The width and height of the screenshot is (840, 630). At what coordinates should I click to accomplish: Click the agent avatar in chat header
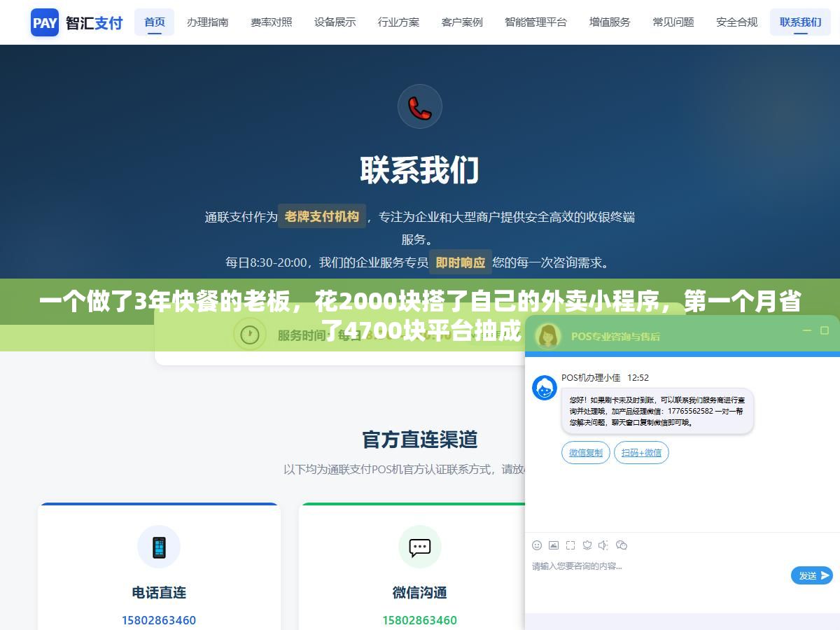[x=549, y=335]
